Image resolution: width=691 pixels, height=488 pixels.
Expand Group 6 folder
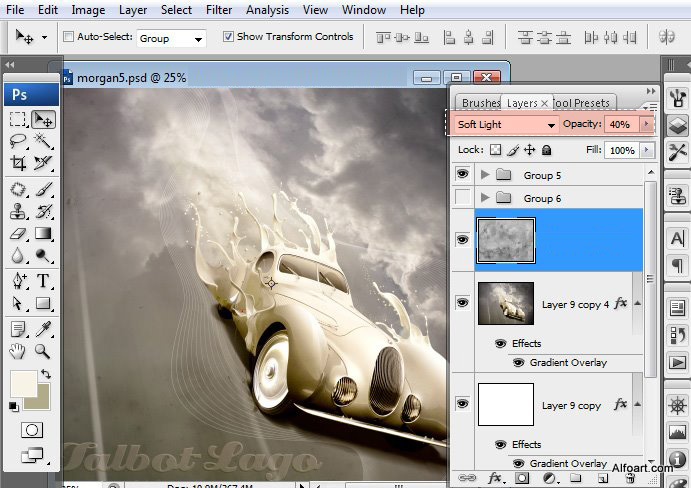(x=485, y=197)
